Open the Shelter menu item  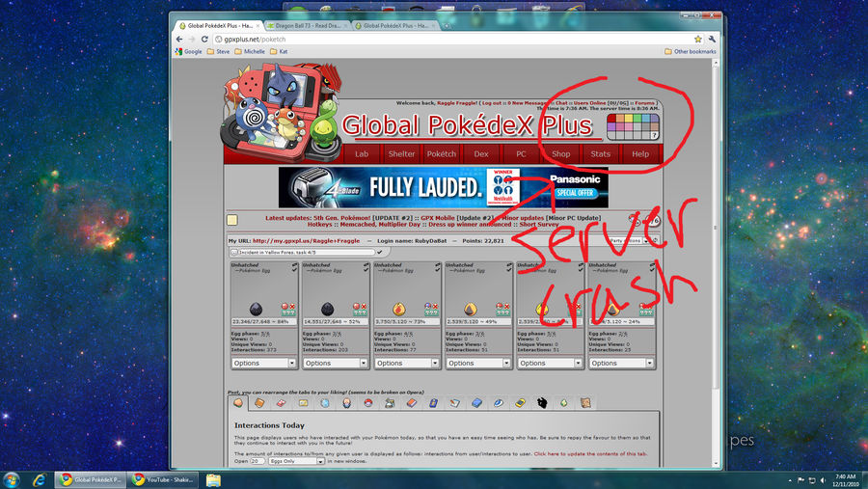pyautogui.click(x=401, y=154)
